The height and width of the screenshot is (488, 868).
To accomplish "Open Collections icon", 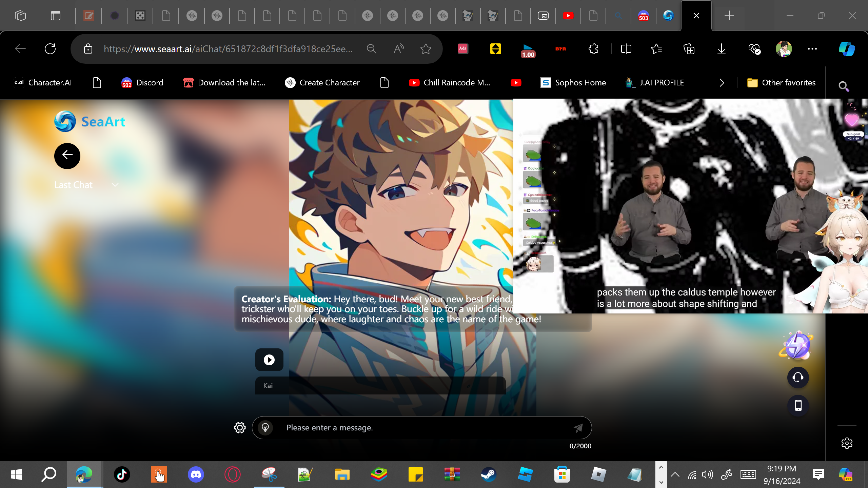I will 689,49.
